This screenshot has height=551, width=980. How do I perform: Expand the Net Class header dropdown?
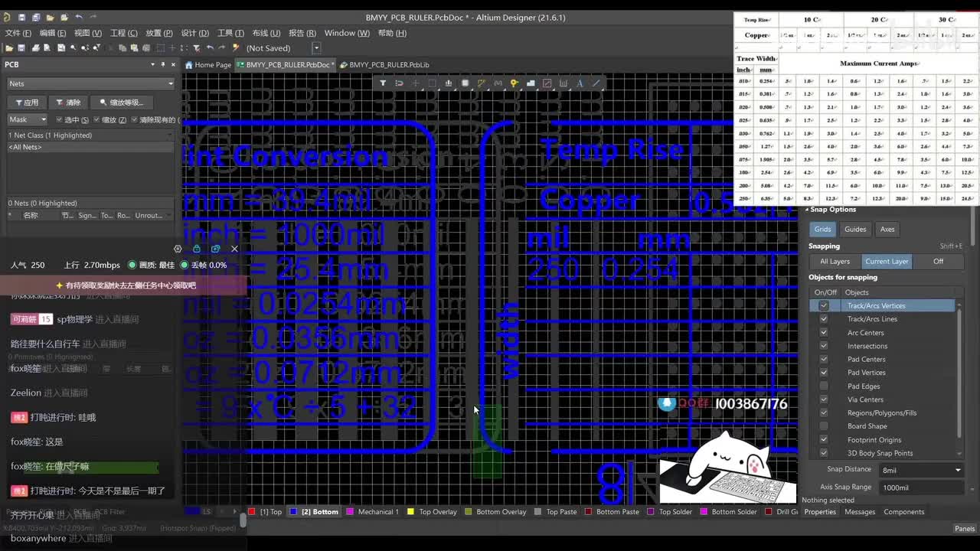(x=171, y=135)
